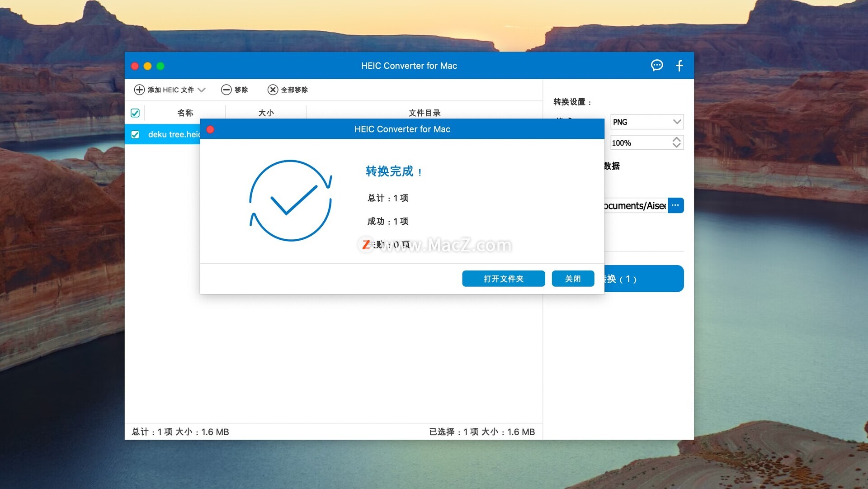This screenshot has width=868, height=489.
Task: Click the 转换完成 heading in dialog
Action: (394, 171)
